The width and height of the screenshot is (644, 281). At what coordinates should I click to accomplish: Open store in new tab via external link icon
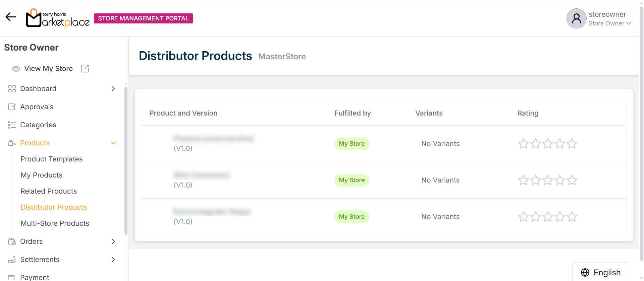coord(85,69)
